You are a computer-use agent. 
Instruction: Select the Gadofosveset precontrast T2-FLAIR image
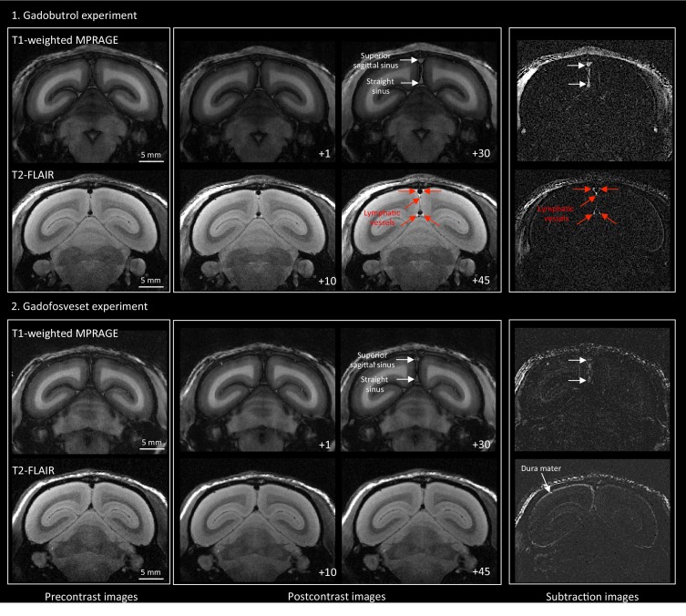click(89, 520)
